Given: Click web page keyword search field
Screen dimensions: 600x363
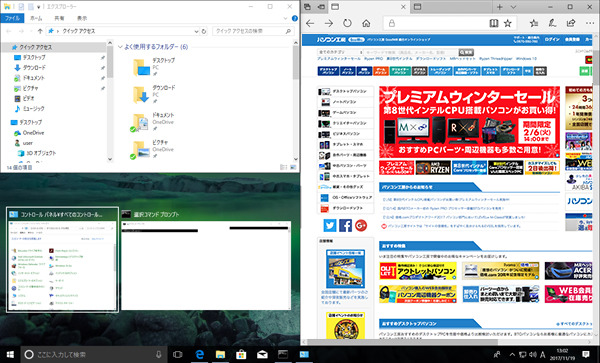Looking at the screenshot, I should tap(411, 52).
